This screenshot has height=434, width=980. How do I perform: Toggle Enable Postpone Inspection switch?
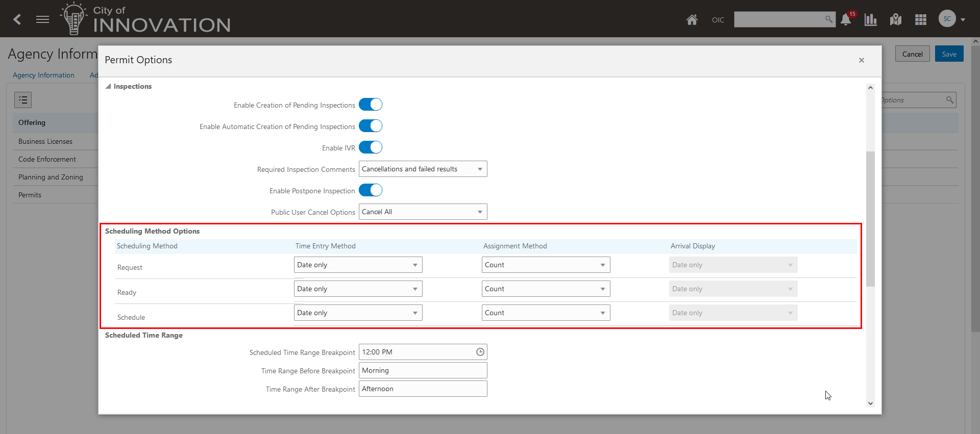click(371, 190)
